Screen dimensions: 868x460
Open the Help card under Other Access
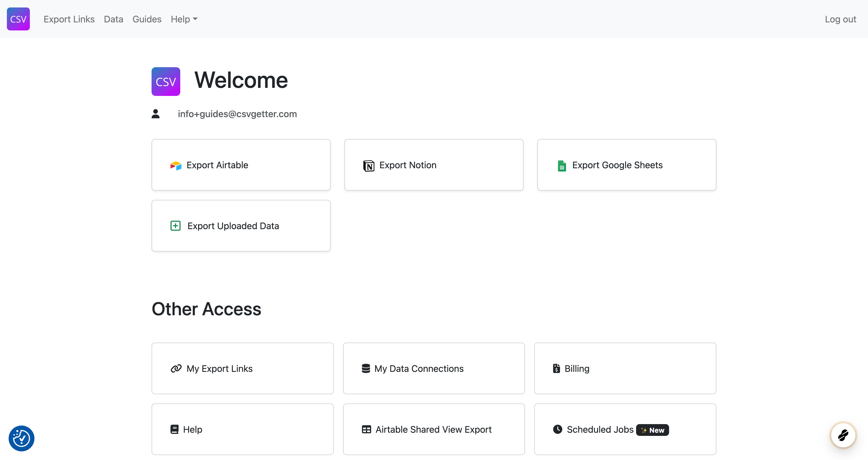pos(242,429)
